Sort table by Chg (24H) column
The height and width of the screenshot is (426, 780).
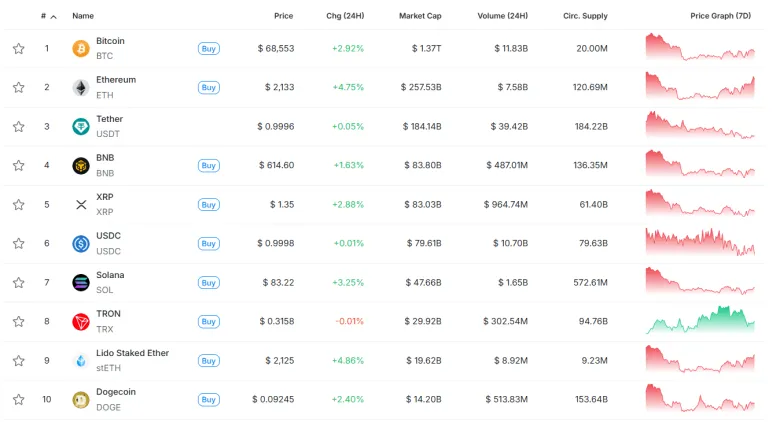(x=345, y=16)
